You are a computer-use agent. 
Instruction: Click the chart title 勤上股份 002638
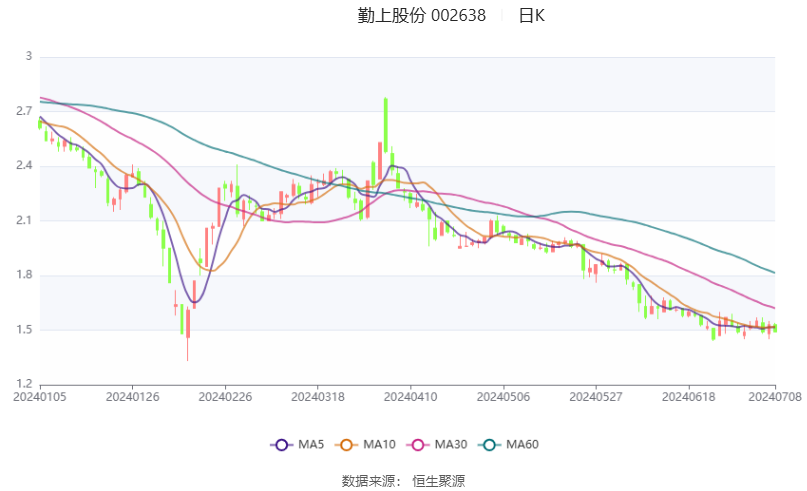pos(422,15)
